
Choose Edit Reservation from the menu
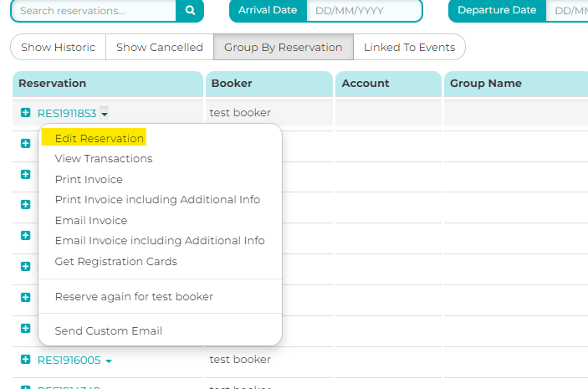tap(99, 138)
